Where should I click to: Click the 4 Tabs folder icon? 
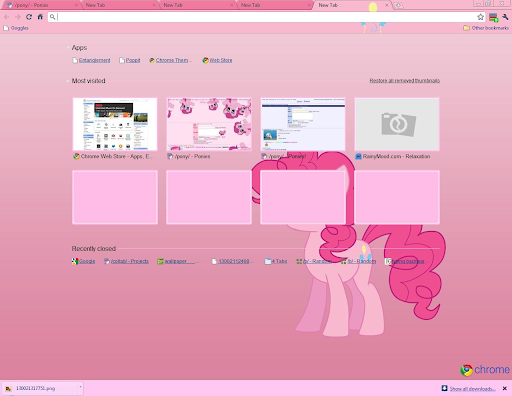point(268,261)
